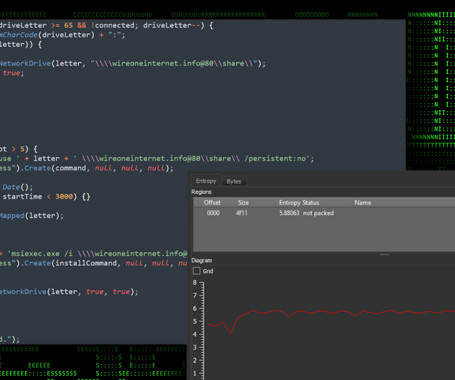Viewport: 455px width, 380px height.
Task: Click the Regions label
Action: coord(201,192)
